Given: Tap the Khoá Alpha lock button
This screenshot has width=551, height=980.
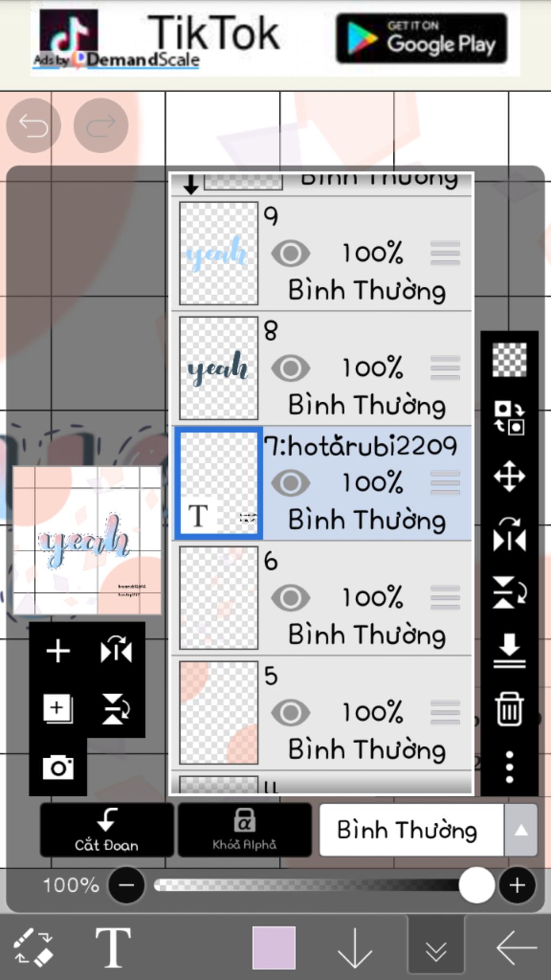Looking at the screenshot, I should coord(245,830).
